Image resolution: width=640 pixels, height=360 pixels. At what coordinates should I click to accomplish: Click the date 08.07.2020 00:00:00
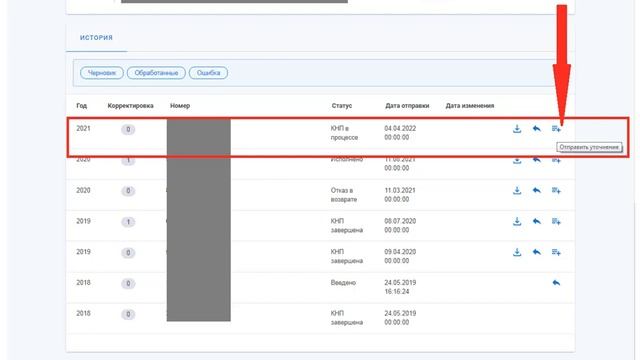coord(400,226)
